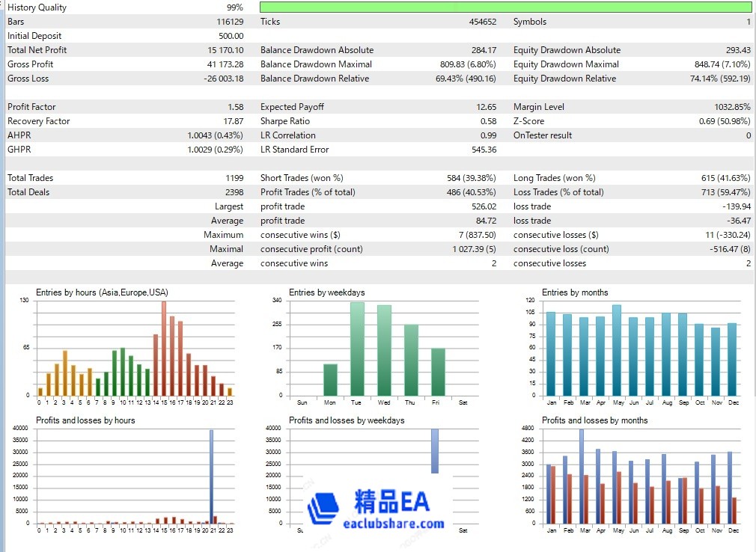This screenshot has height=552, width=756.
Task: Click the Symbols value 1
Action: (749, 22)
